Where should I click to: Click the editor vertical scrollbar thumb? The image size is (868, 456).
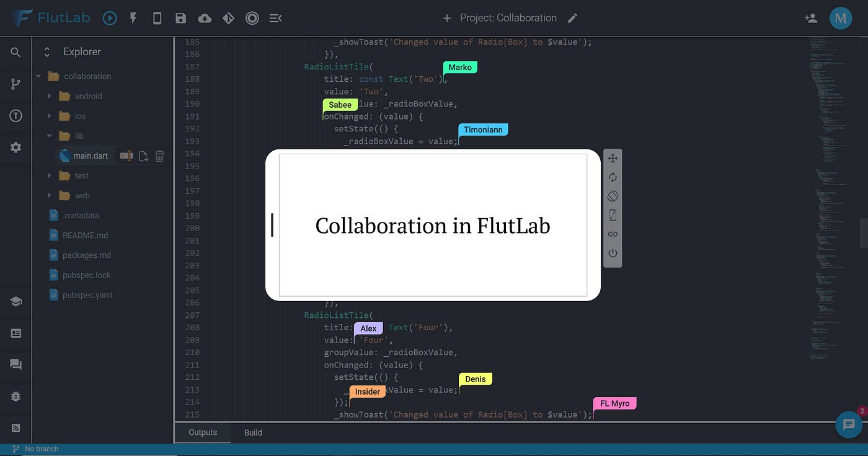(x=863, y=233)
